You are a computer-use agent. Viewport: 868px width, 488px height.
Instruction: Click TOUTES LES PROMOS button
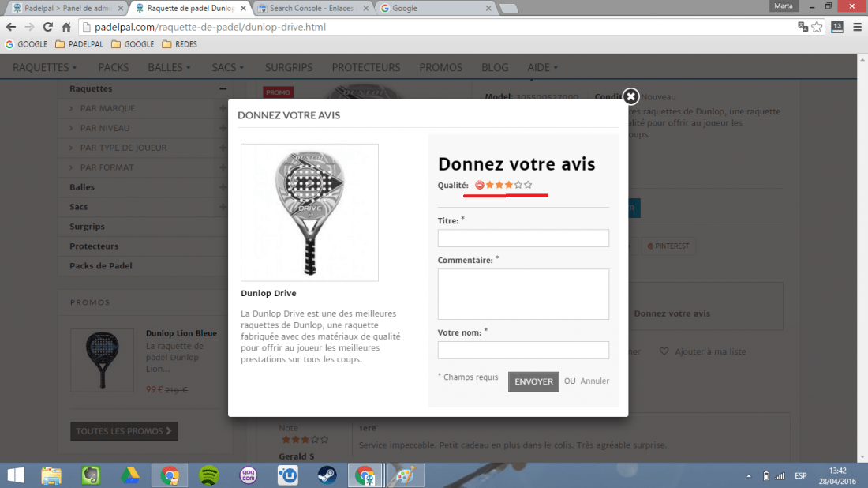coord(124,431)
